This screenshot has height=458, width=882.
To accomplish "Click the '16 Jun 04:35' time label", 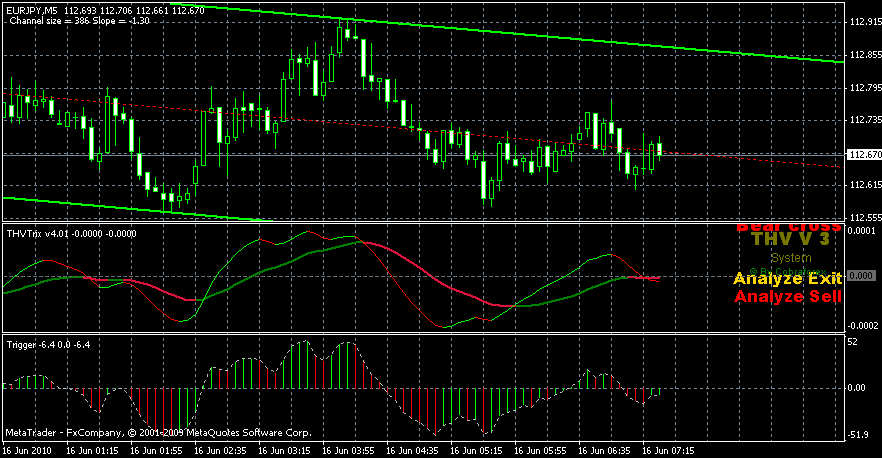I will pos(412,451).
